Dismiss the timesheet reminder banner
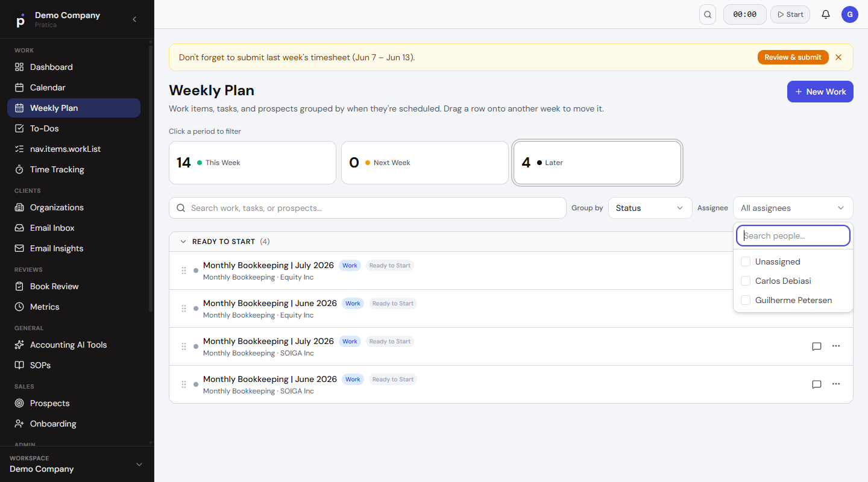 pyautogui.click(x=838, y=57)
